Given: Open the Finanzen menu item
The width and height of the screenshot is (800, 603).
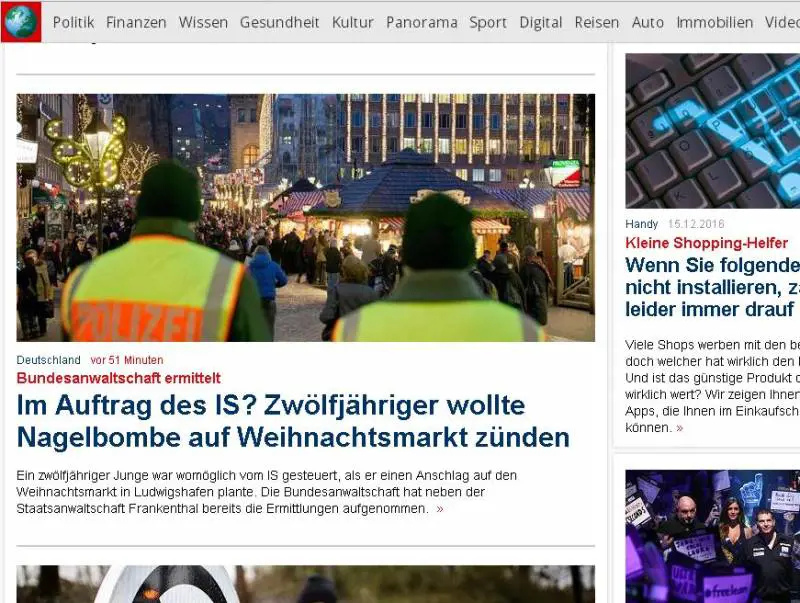Looking at the screenshot, I should click(136, 22).
